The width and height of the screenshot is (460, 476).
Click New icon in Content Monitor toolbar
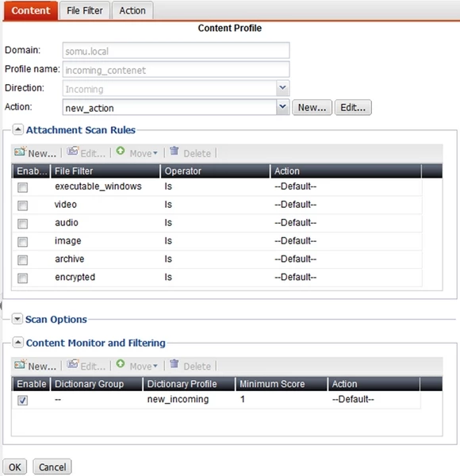tap(20, 364)
